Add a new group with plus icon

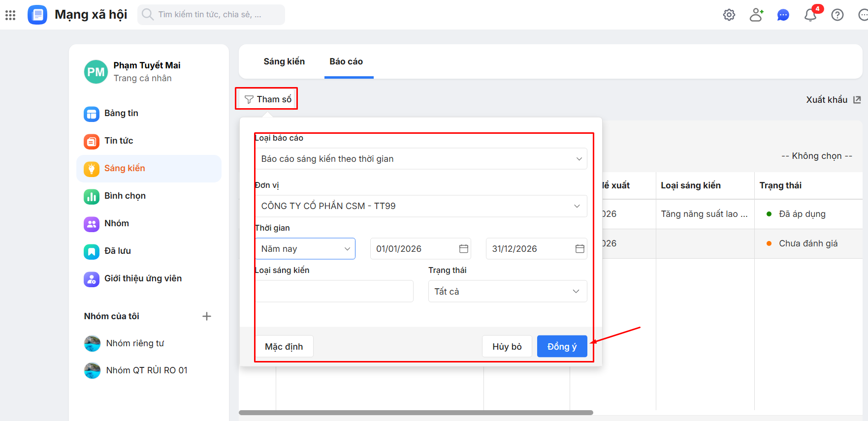pyautogui.click(x=207, y=316)
